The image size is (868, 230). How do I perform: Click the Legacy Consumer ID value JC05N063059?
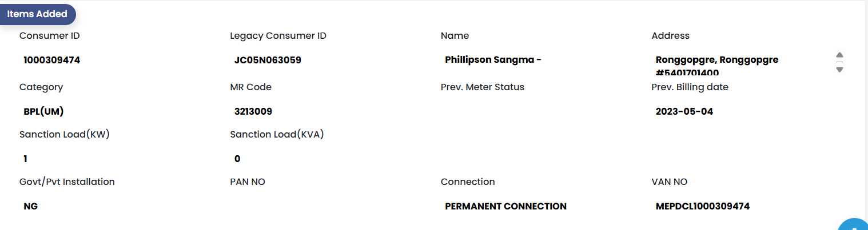(x=268, y=60)
